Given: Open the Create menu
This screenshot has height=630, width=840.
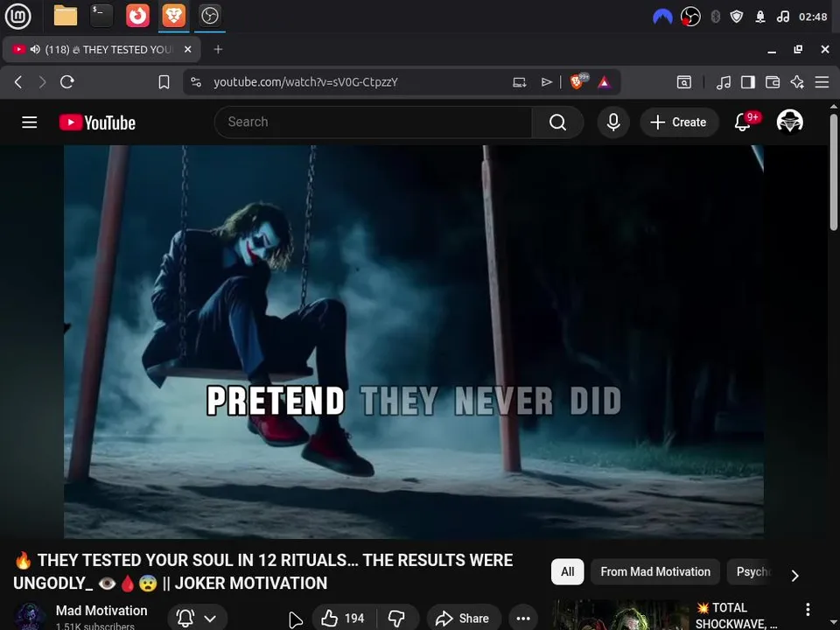Looking at the screenshot, I should point(679,122).
